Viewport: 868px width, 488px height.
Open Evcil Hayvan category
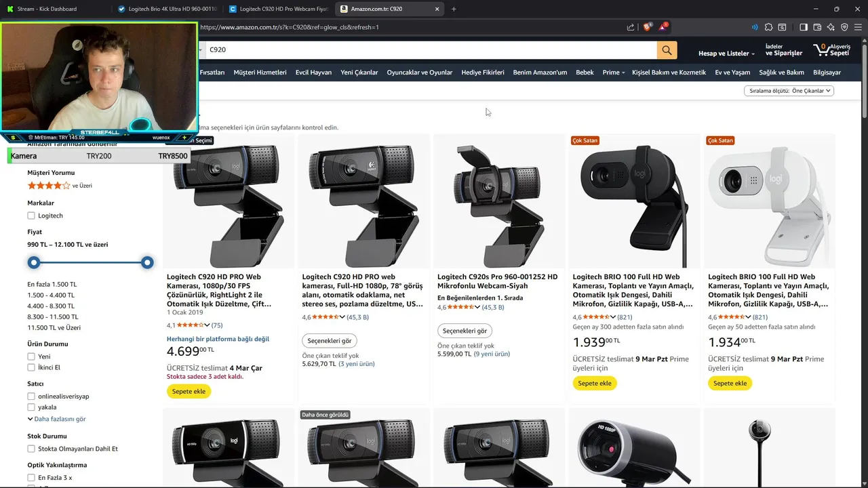313,73
